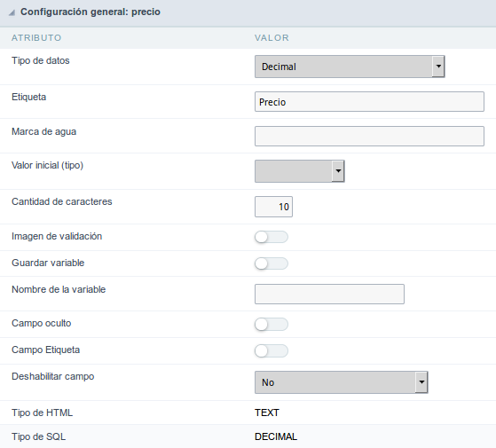Select the Tipo de HTML label
This screenshot has width=496, height=448.
pyautogui.click(x=42, y=413)
